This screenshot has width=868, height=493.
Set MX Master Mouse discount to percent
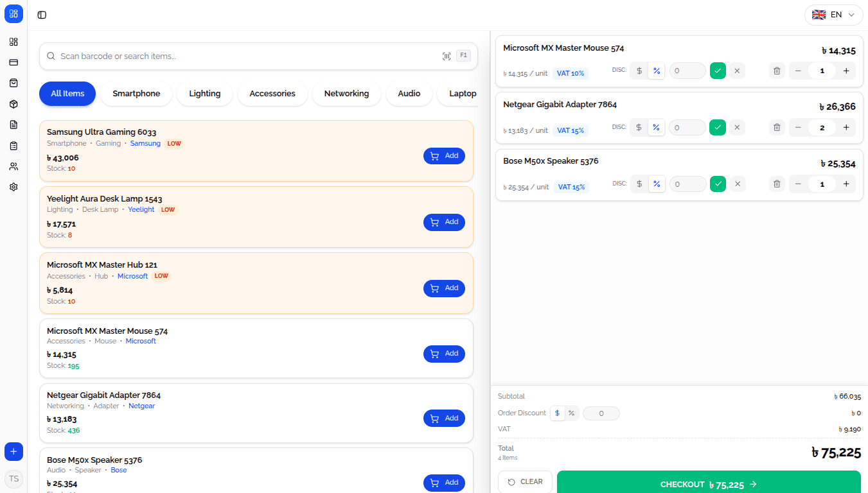pyautogui.click(x=656, y=71)
